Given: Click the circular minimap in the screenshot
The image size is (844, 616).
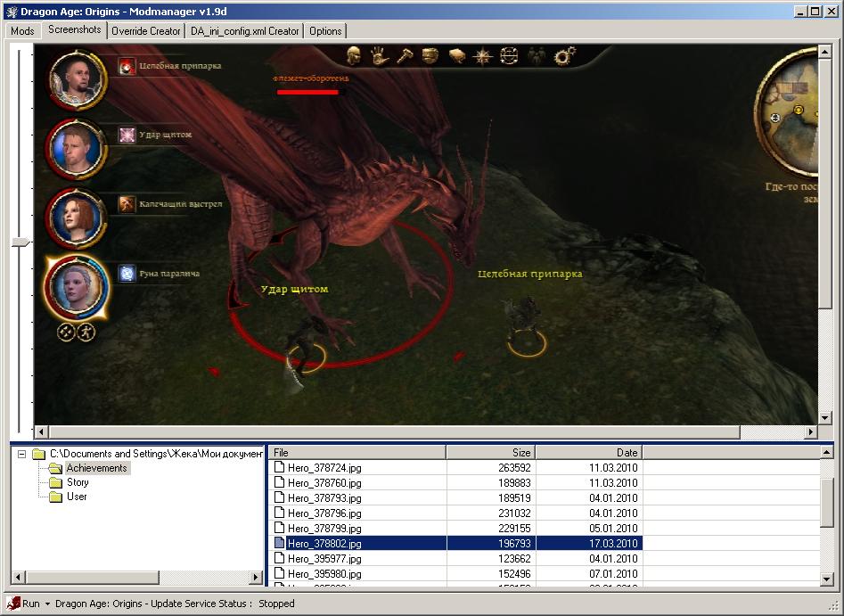Looking at the screenshot, I should [x=787, y=112].
